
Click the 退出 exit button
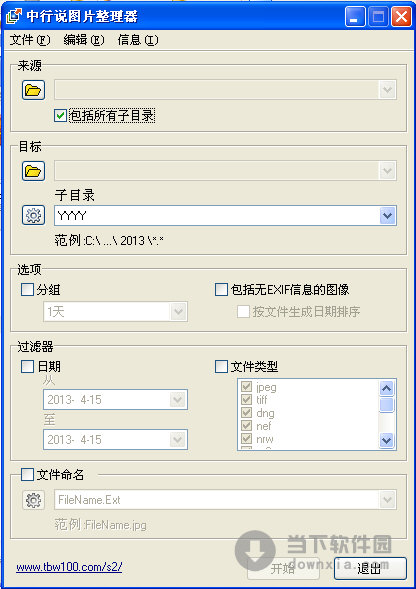tap(370, 568)
